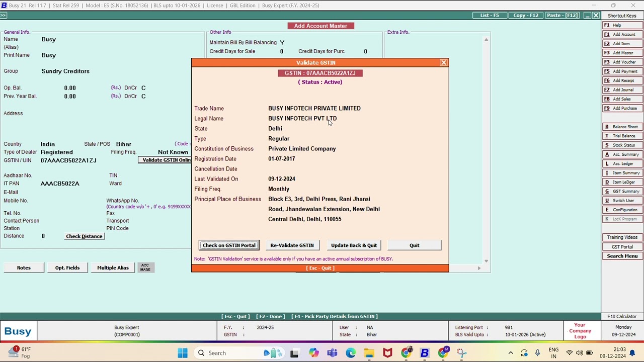Open Snipping Tool from taskbar

(461, 353)
